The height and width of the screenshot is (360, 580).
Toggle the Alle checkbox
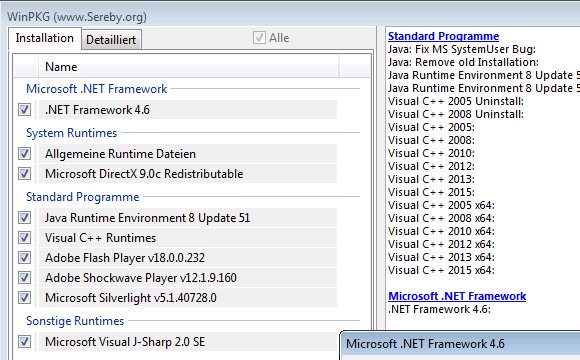[x=259, y=38]
